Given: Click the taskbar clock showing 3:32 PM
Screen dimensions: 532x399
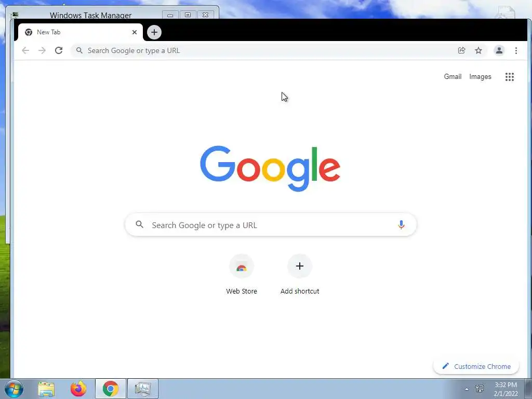Looking at the screenshot, I should (x=506, y=389).
